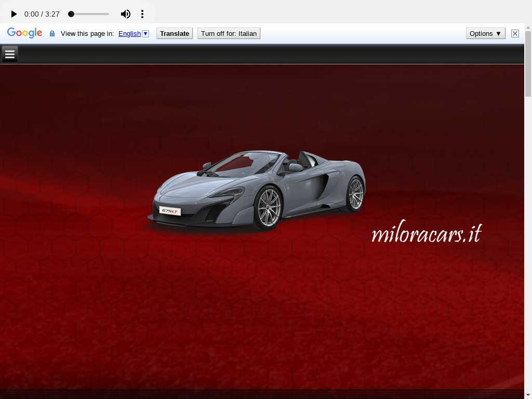The width and height of the screenshot is (532, 399).
Task: Click Turn off for: Italian
Action: 229,33
